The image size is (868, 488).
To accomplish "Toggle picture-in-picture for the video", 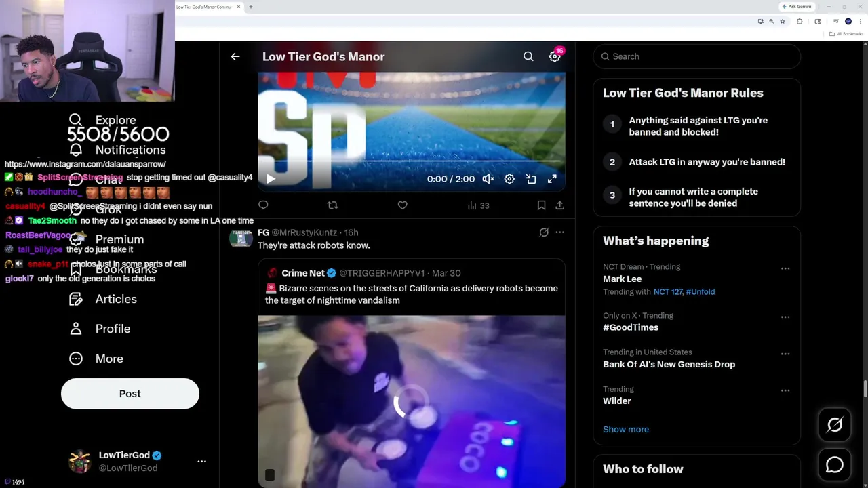I will 531,179.
